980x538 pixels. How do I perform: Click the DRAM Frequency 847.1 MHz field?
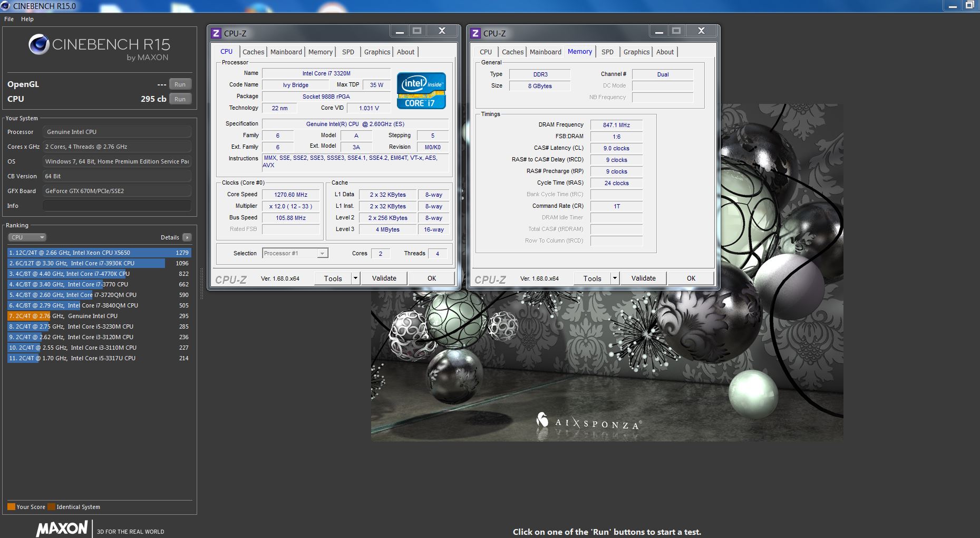pos(616,125)
